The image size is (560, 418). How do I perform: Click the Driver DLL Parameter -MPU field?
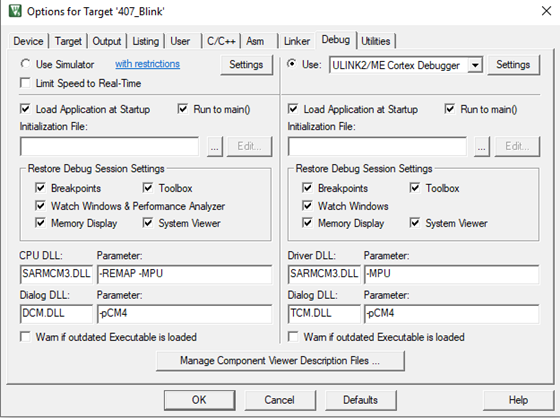coord(451,274)
